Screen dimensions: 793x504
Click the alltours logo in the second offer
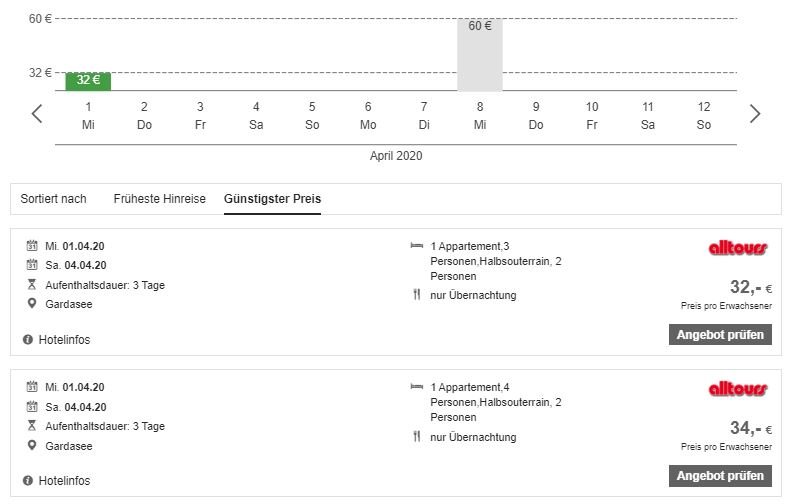737,389
